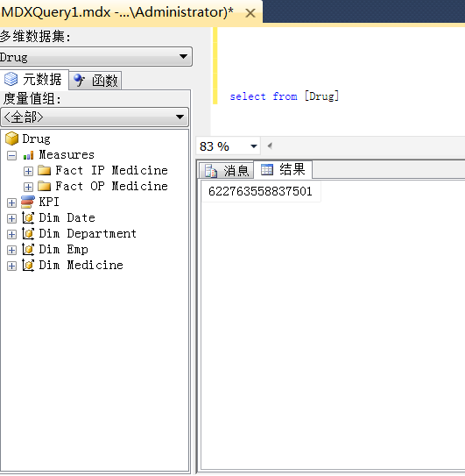Select the Dim Emp label
This screenshot has height=476, width=465.
point(63,250)
